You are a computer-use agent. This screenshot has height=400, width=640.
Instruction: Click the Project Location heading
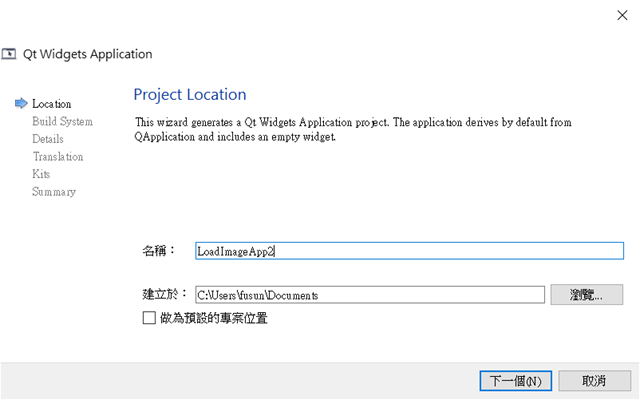point(190,95)
